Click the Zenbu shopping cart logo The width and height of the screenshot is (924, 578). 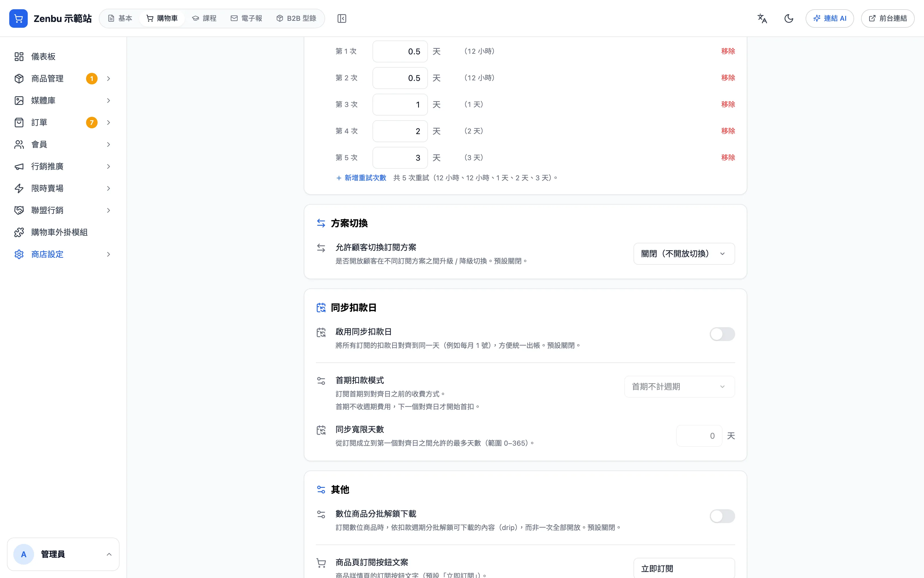coord(18,18)
